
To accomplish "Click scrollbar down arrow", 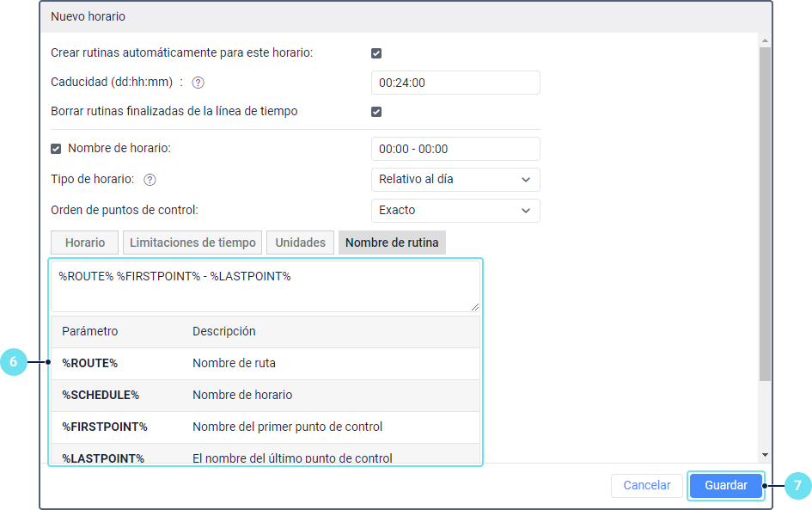I will (x=765, y=454).
